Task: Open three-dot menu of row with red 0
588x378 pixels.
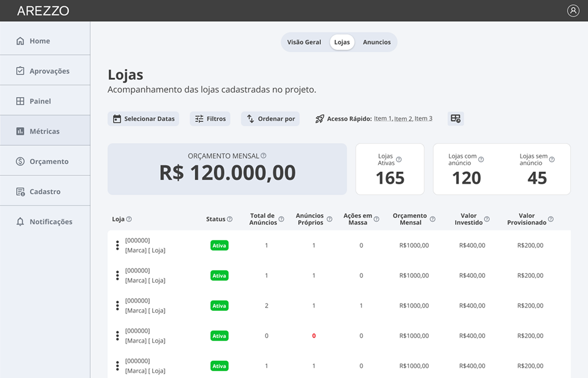Action: 118,335
